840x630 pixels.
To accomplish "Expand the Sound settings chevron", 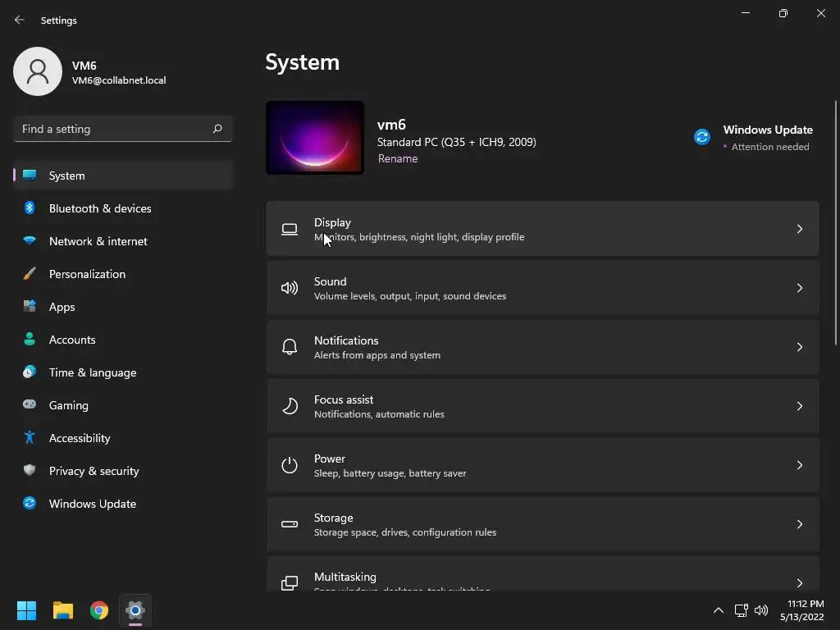I will coord(799,288).
